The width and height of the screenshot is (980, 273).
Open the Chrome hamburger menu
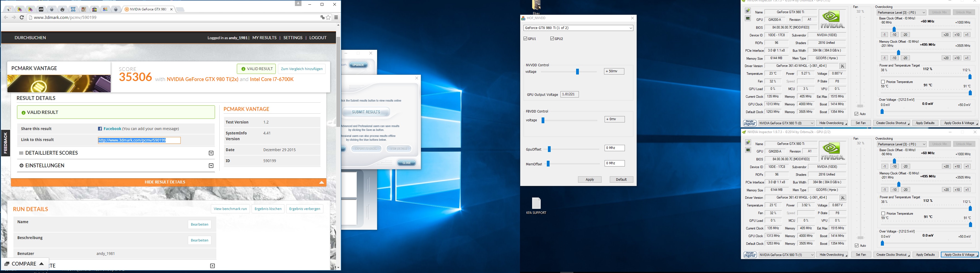click(336, 18)
